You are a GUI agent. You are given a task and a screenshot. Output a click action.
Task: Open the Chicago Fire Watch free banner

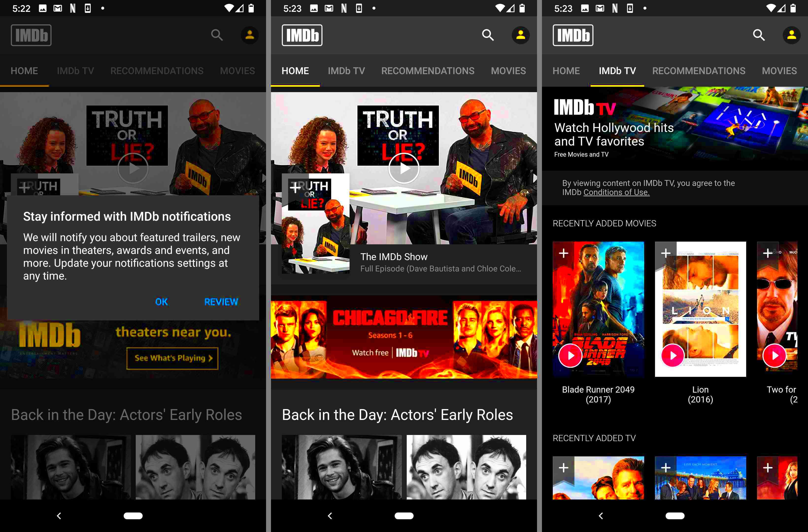[404, 337]
